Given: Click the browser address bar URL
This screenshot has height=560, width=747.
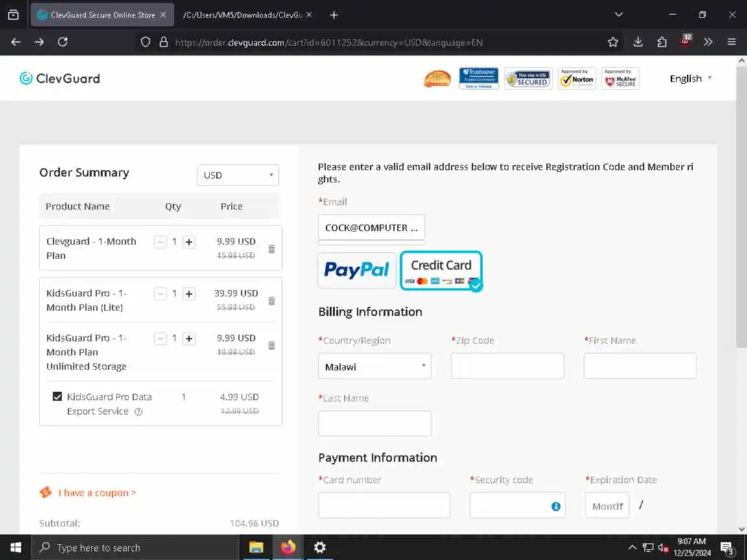Looking at the screenshot, I should point(329,42).
